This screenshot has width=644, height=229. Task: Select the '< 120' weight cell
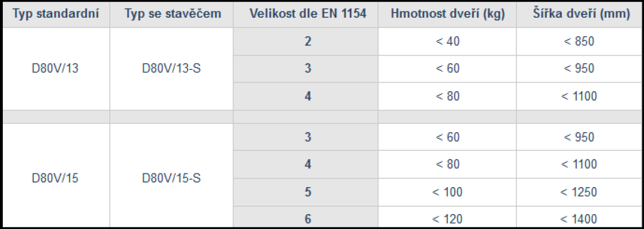tap(447, 217)
